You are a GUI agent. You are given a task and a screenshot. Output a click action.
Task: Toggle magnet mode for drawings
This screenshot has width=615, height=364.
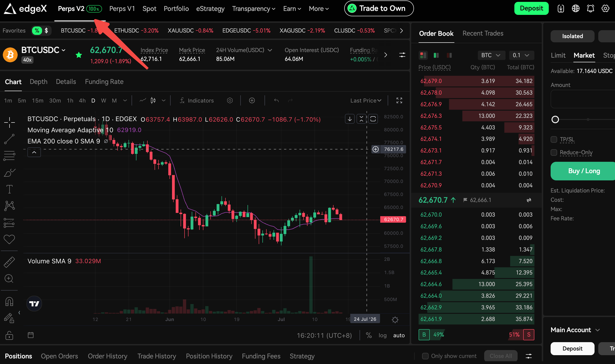click(x=9, y=301)
